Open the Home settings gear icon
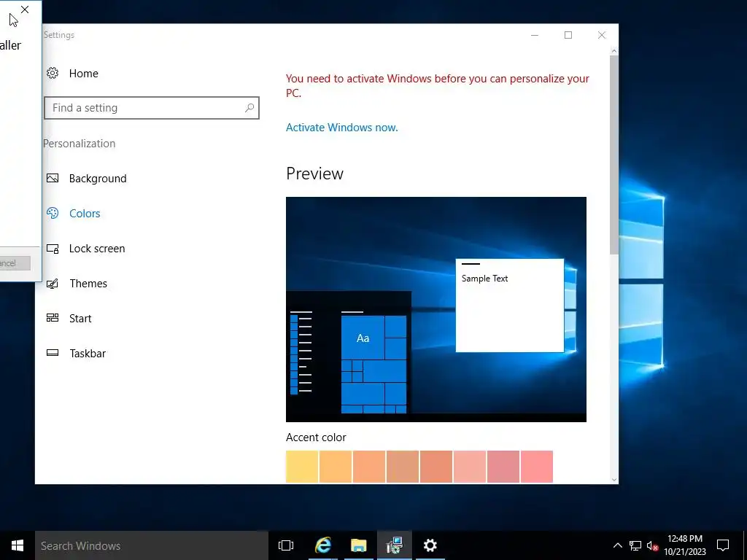The image size is (747, 560). 53,73
